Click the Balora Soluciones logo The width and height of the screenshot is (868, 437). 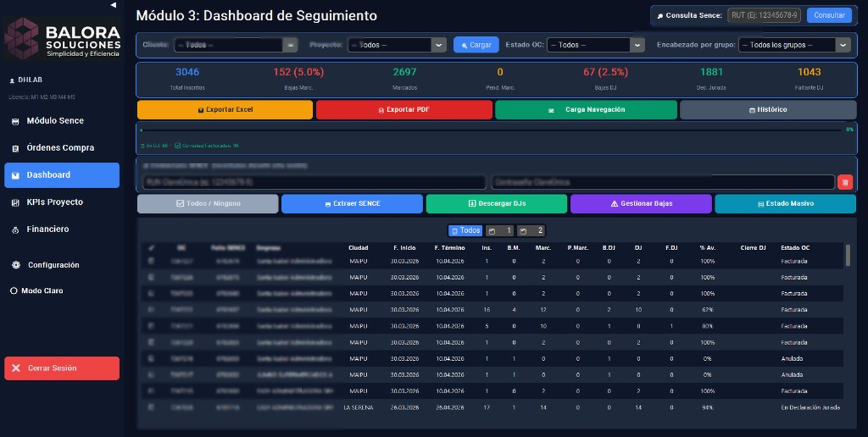62,40
